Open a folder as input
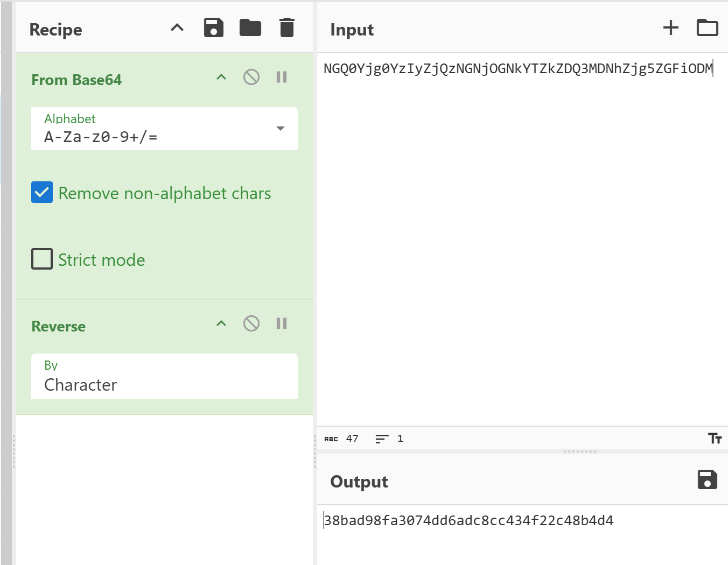The image size is (728, 565). click(x=707, y=28)
